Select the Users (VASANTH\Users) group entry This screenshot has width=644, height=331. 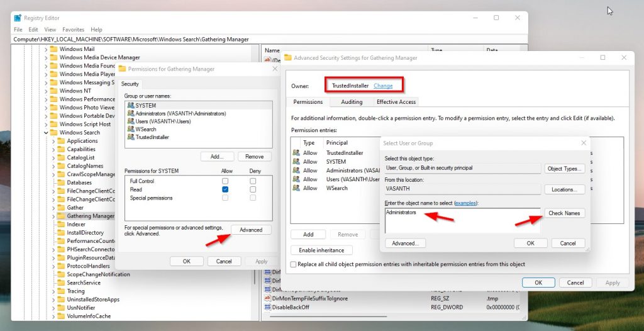198,121
